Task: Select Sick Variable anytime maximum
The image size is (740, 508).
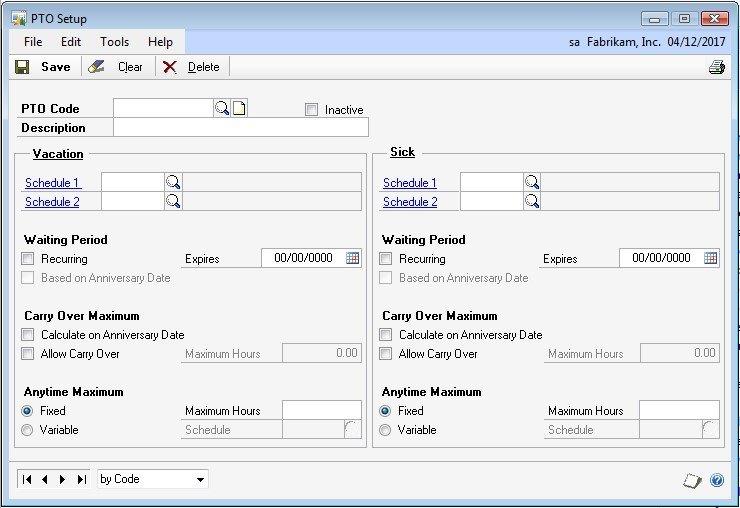Action: pos(385,430)
